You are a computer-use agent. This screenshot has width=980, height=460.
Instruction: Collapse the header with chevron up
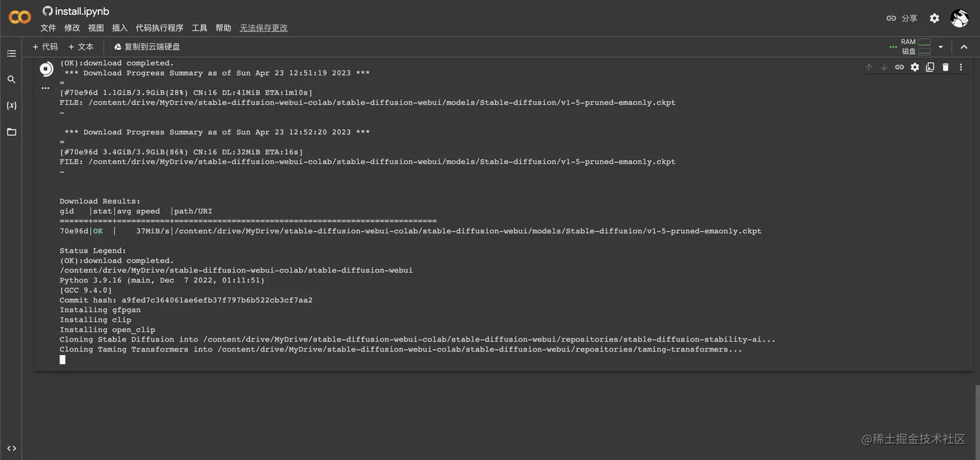click(x=964, y=47)
